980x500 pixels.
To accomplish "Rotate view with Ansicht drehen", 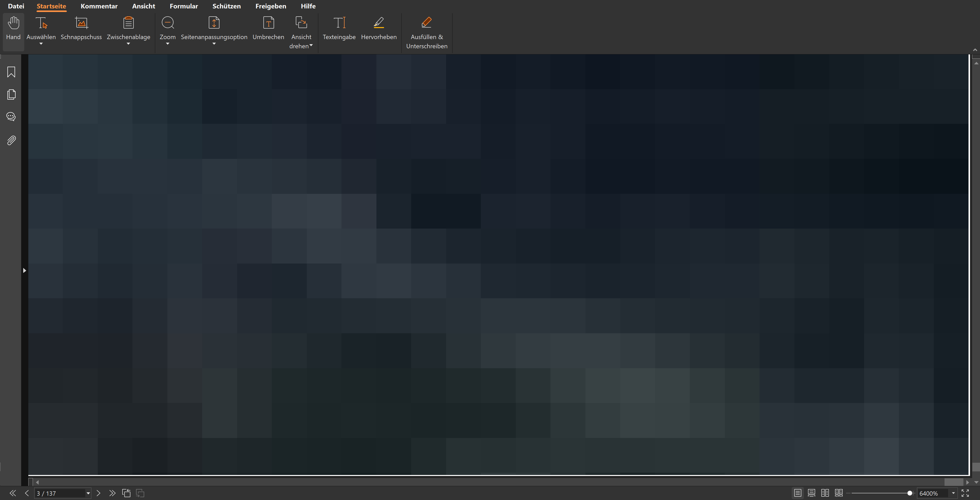I will click(301, 32).
